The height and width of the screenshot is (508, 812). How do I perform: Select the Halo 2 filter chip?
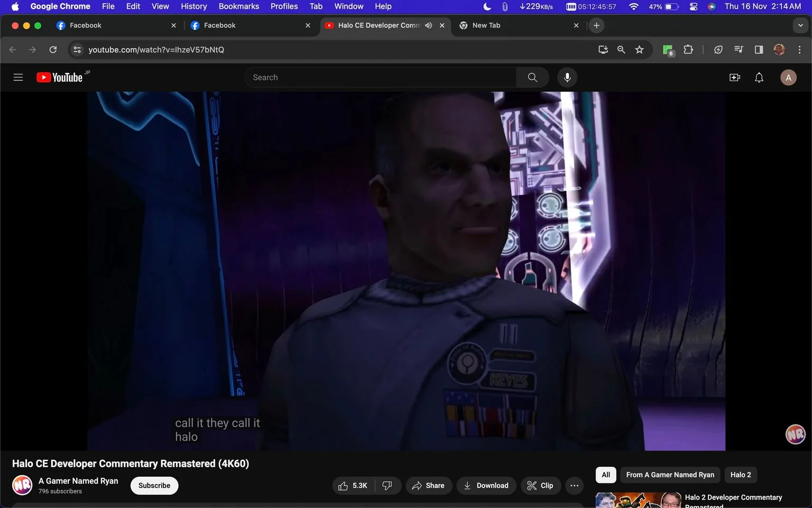[x=741, y=475]
